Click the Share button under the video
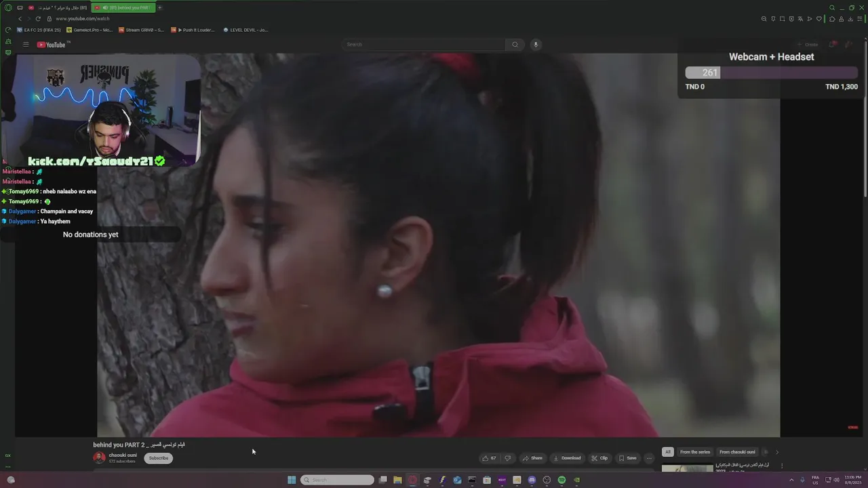 point(532,458)
